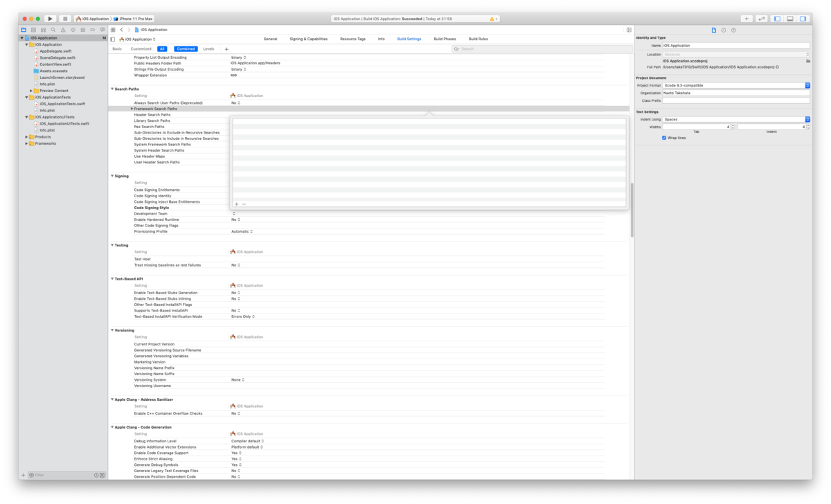The width and height of the screenshot is (831, 504).
Task: Show the File inspector
Action: click(713, 30)
